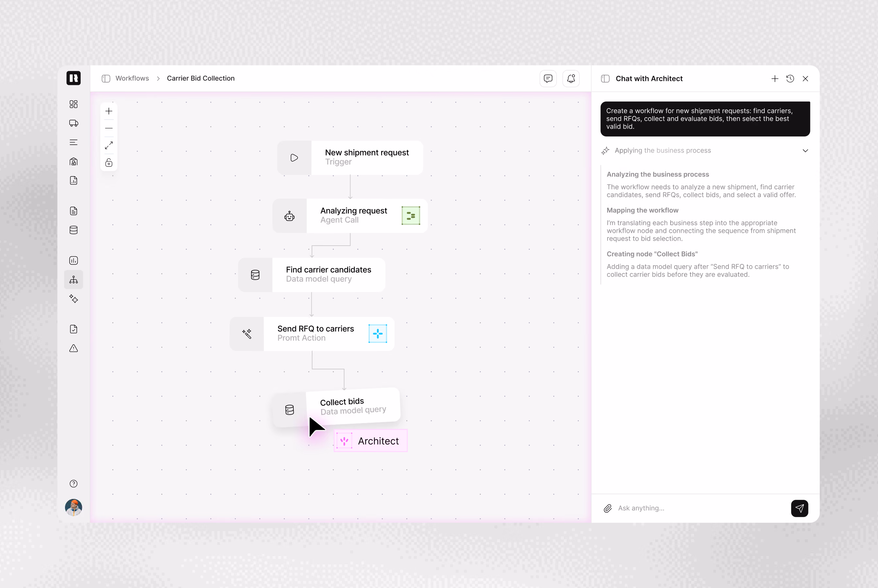
Task: Open the comments chat bubble button
Action: (x=548, y=78)
